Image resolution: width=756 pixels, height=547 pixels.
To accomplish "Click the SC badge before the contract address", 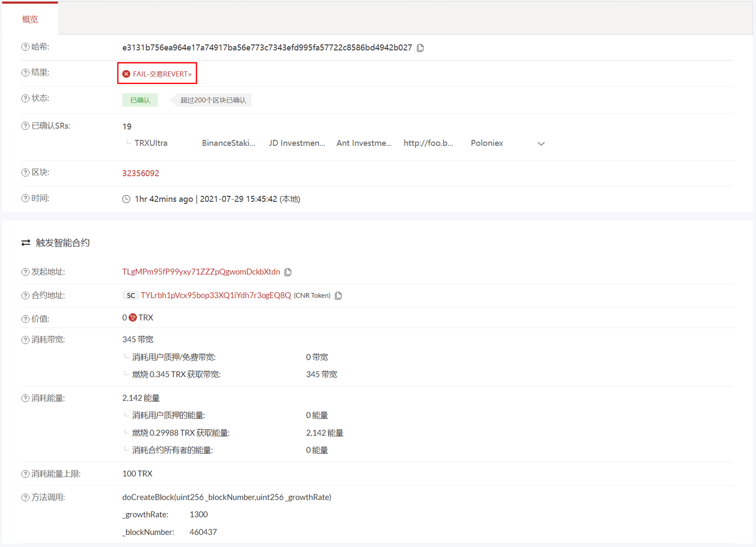I will pos(131,295).
